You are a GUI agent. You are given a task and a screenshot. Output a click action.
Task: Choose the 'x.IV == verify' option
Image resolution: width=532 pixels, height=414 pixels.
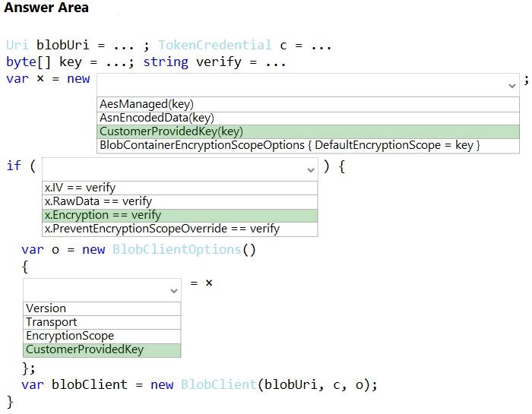pyautogui.click(x=80, y=188)
